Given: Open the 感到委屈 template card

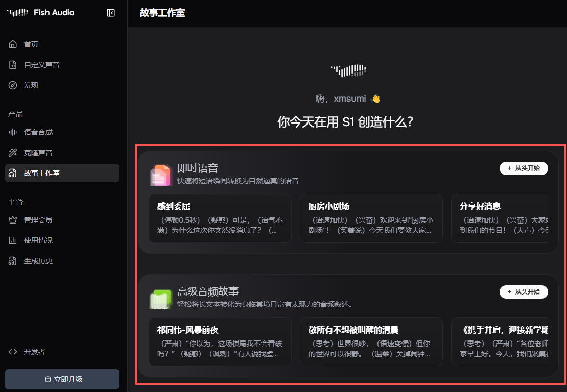Looking at the screenshot, I should point(220,218).
